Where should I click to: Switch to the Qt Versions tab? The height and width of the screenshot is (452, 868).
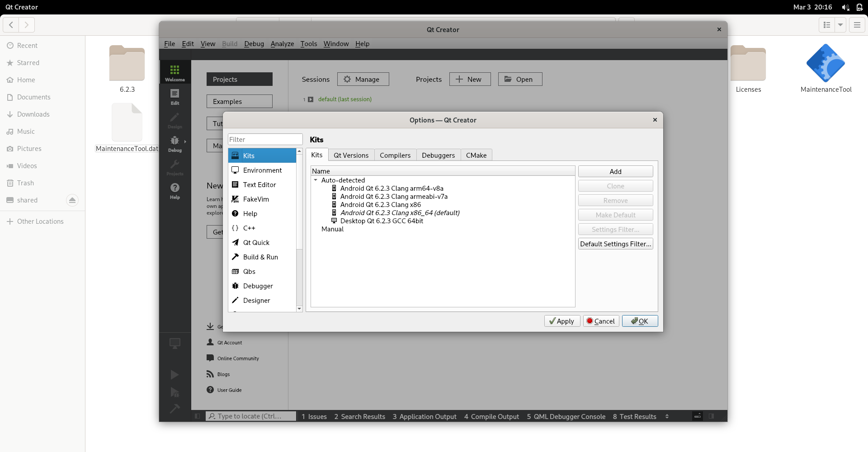(351, 155)
